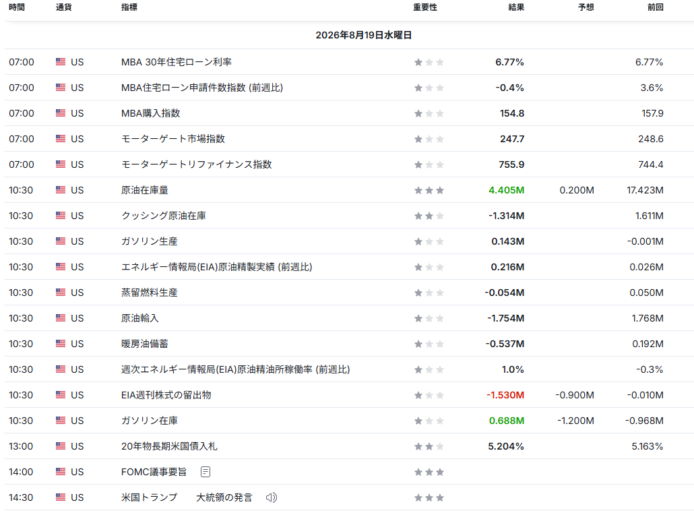This screenshot has width=694, height=515.
Task: Open モーターゲート市場指数 indicator
Action: (173, 139)
